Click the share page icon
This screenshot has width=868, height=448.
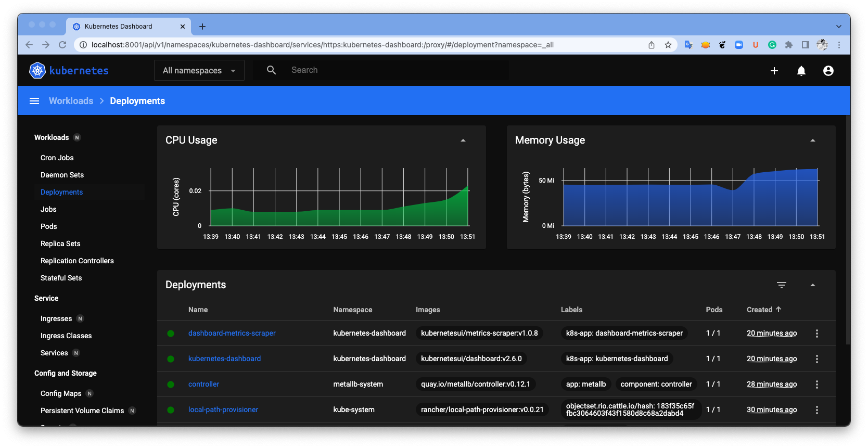[652, 45]
